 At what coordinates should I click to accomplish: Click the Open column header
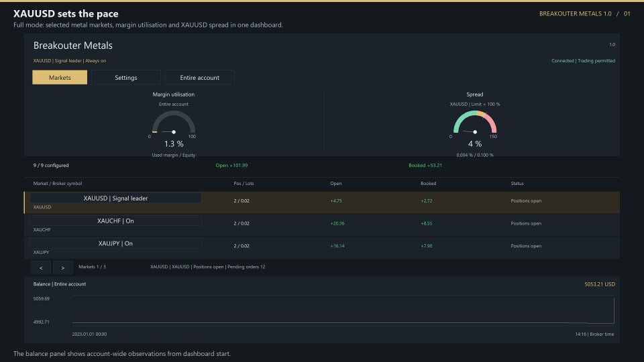point(335,184)
